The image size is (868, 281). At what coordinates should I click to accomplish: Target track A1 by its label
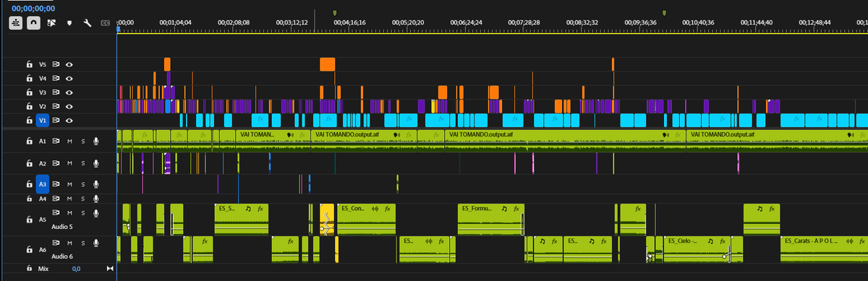pos(43,142)
